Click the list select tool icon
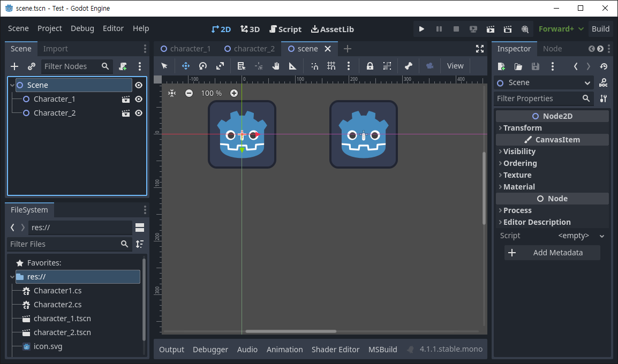The image size is (618, 364). [241, 66]
